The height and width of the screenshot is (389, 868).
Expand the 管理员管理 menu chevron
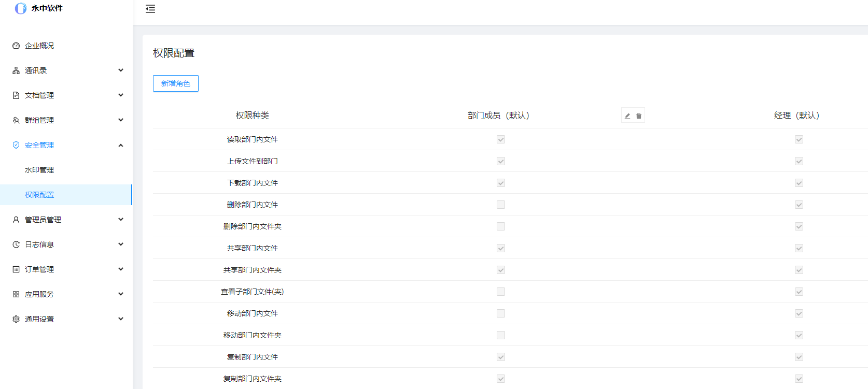coord(121,220)
